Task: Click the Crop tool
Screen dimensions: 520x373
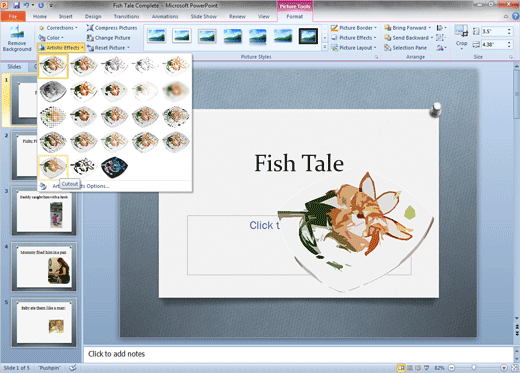Action: (x=461, y=38)
